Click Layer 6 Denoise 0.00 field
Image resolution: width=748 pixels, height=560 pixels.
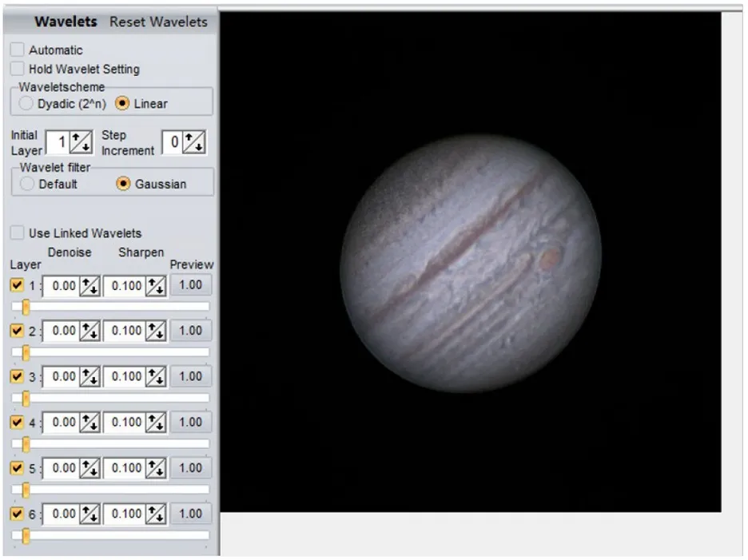point(61,514)
